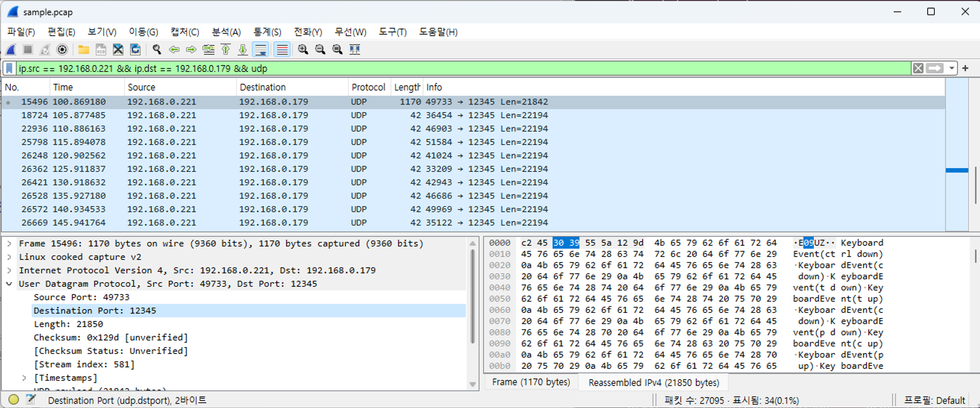Open the 도구(T) menu
980x408 pixels.
point(392,32)
